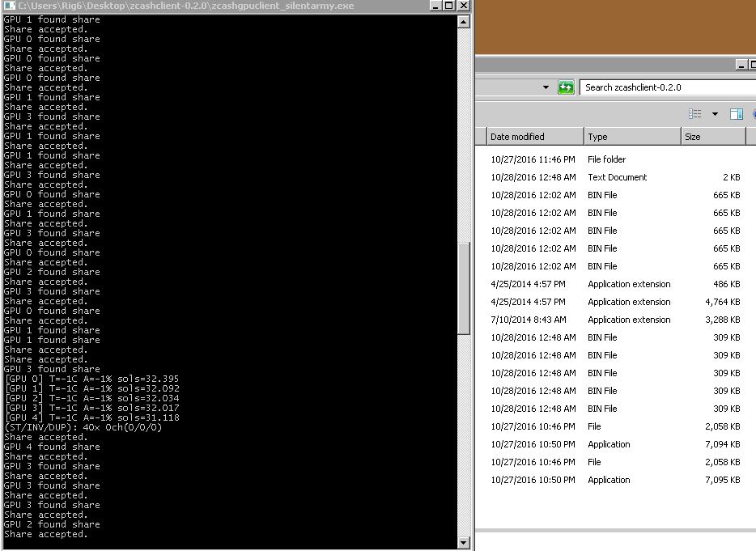Click the '(ST/INV/DUP): 40x 0ch(0/0/0)' line
Viewport: 756px width, 551px height.
point(83,427)
